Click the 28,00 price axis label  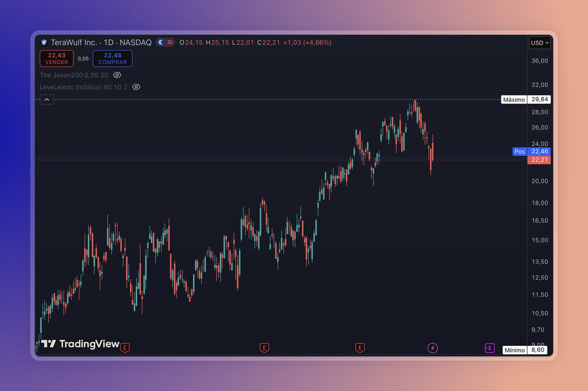pyautogui.click(x=540, y=112)
